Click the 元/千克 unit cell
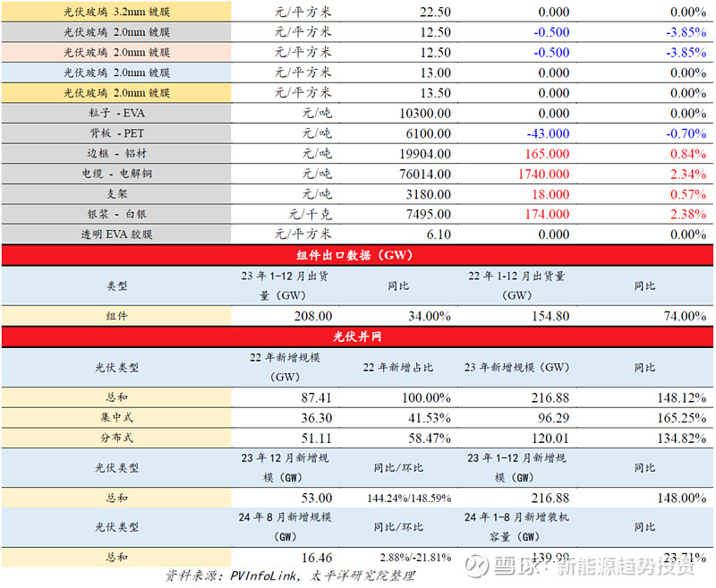The image size is (716, 588). pyautogui.click(x=310, y=214)
